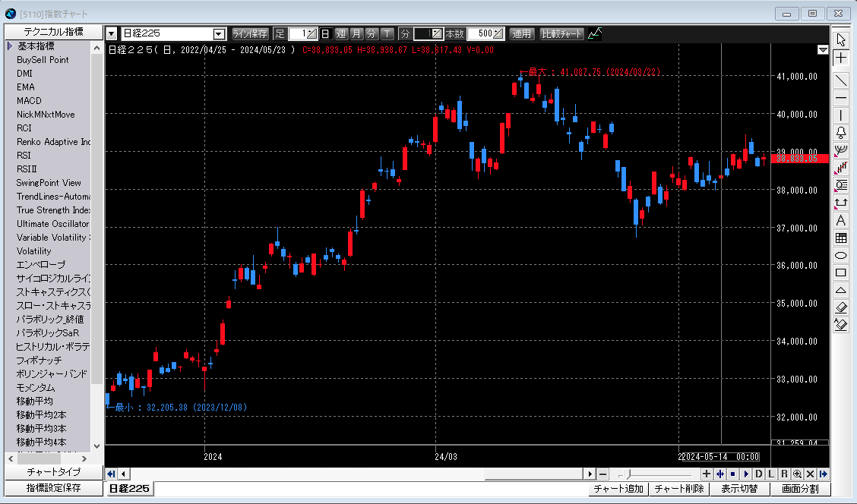
Task: Toggle tick (T) timeframe button
Action: click(x=387, y=34)
